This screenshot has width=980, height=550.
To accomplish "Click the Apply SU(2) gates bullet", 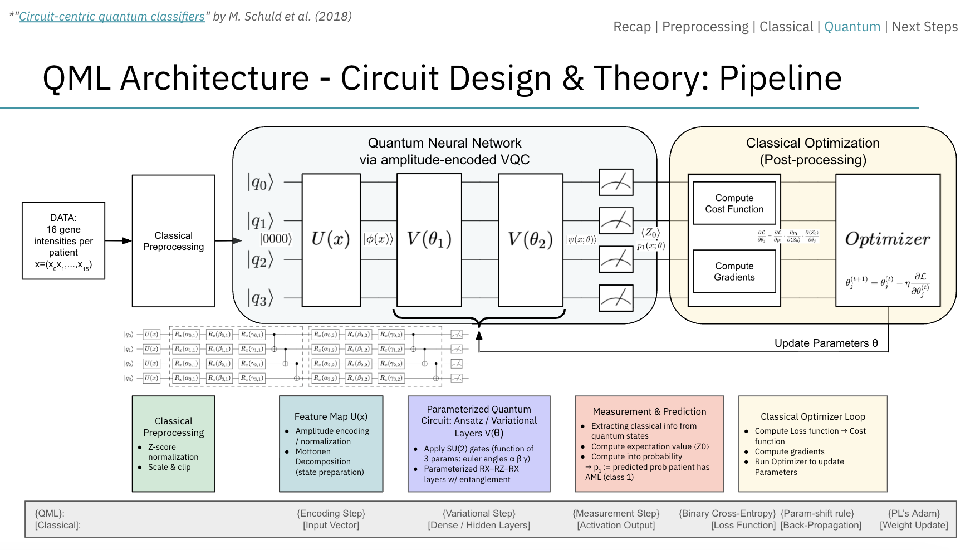I will pyautogui.click(x=478, y=454).
